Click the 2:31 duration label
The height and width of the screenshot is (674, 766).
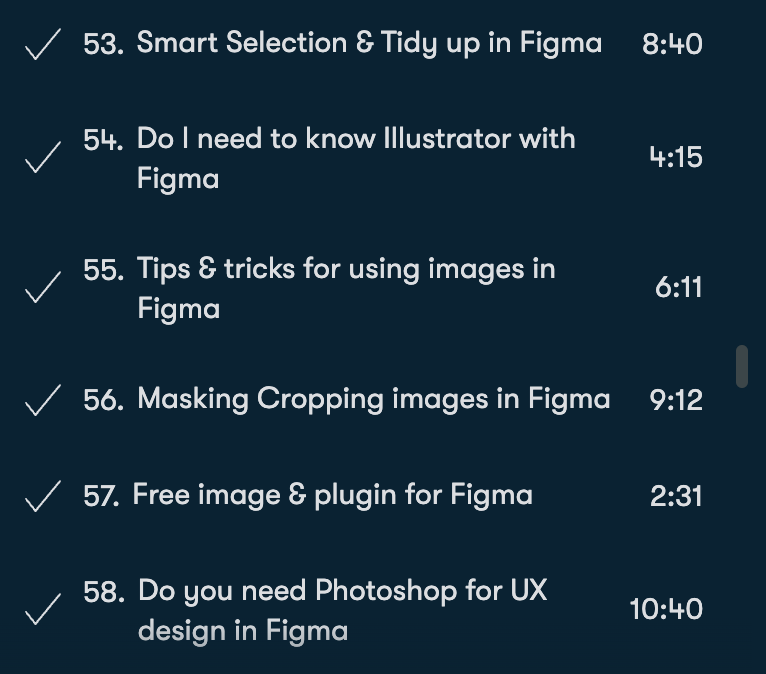pos(675,496)
